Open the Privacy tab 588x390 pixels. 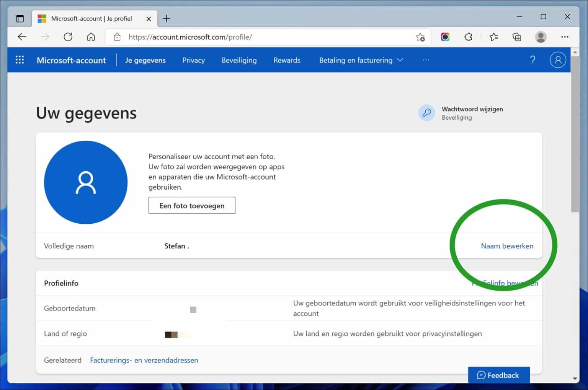click(193, 60)
